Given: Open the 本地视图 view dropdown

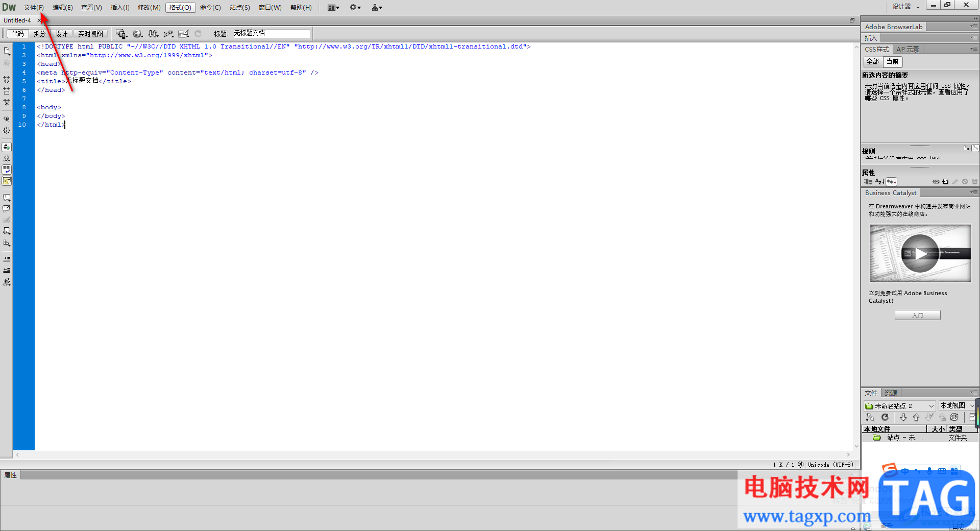Looking at the screenshot, I should click(x=957, y=406).
